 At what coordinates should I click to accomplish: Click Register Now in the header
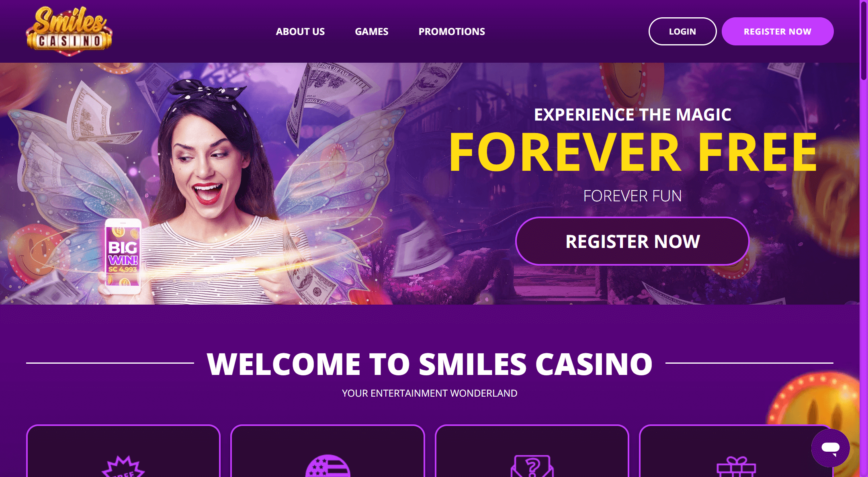pyautogui.click(x=778, y=31)
